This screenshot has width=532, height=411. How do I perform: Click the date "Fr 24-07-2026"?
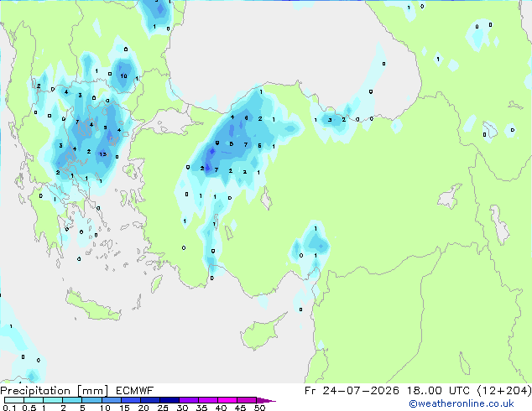pos(352,391)
